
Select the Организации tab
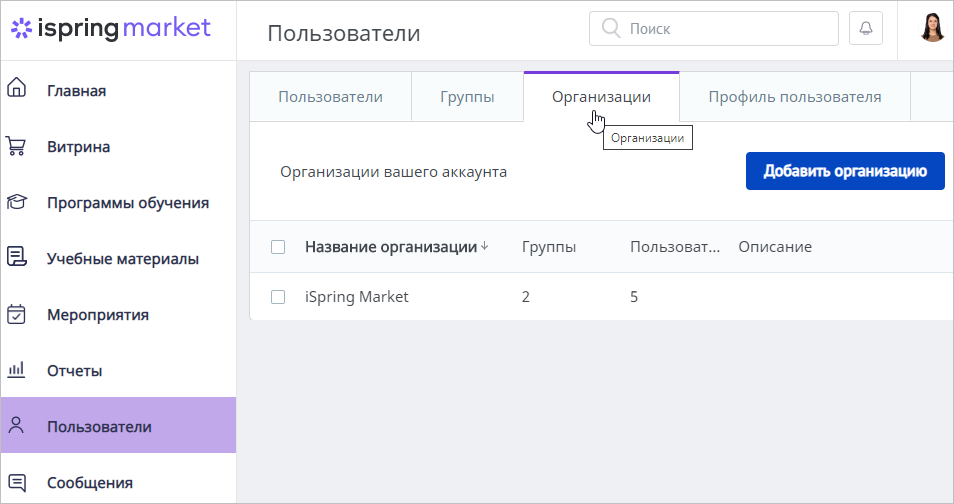point(601,97)
